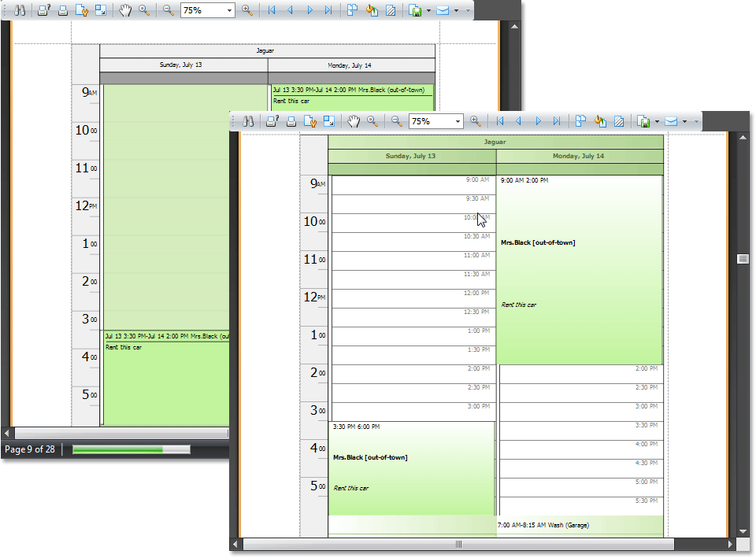Go to next page in back window
The height and width of the screenshot is (558, 756).
tap(309, 10)
